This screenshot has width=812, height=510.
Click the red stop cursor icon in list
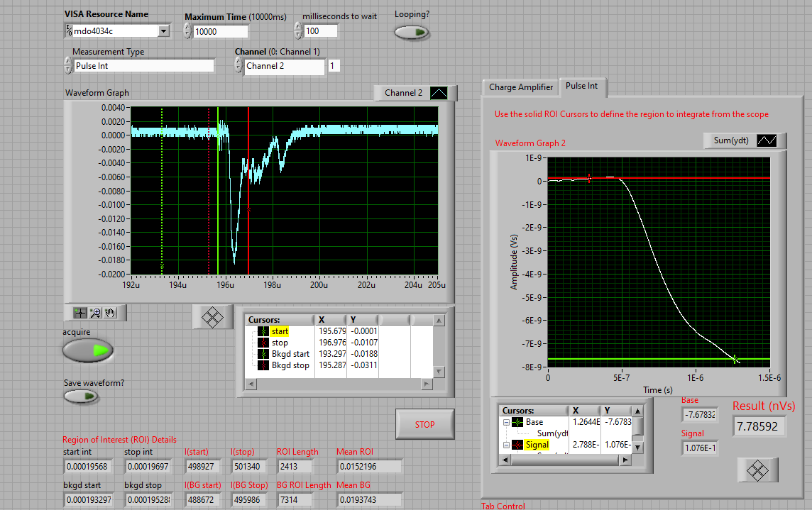point(265,343)
